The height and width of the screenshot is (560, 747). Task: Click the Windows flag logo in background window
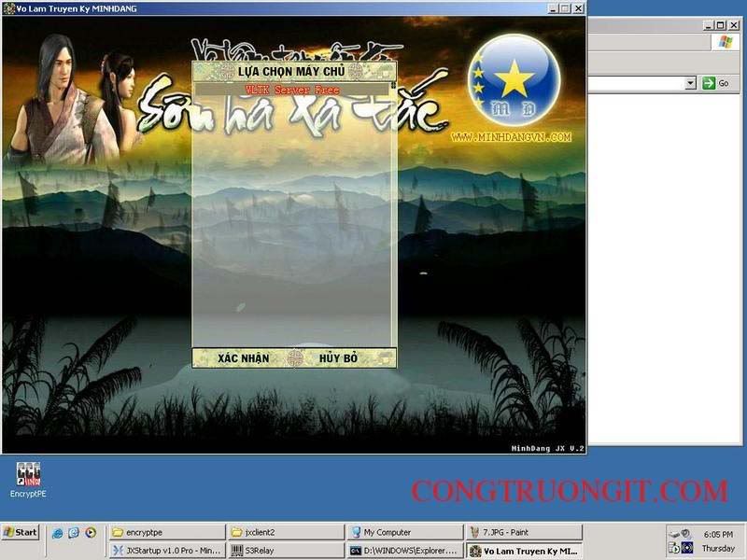point(726,42)
